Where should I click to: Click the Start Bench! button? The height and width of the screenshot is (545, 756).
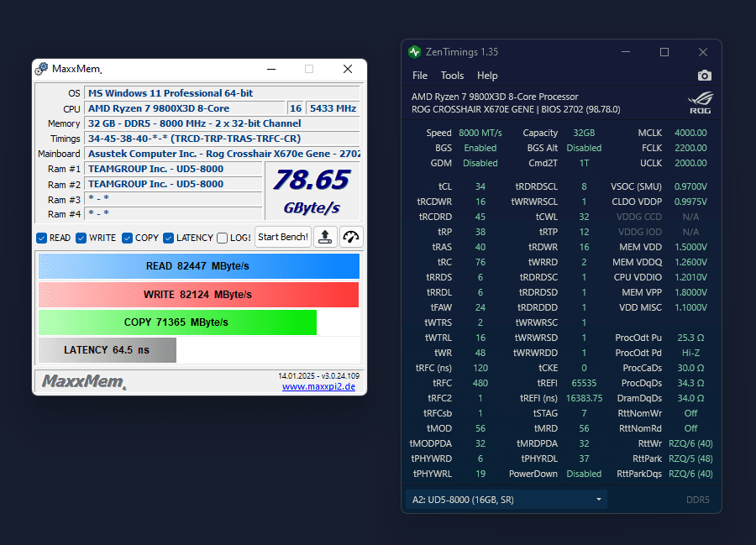tap(283, 237)
